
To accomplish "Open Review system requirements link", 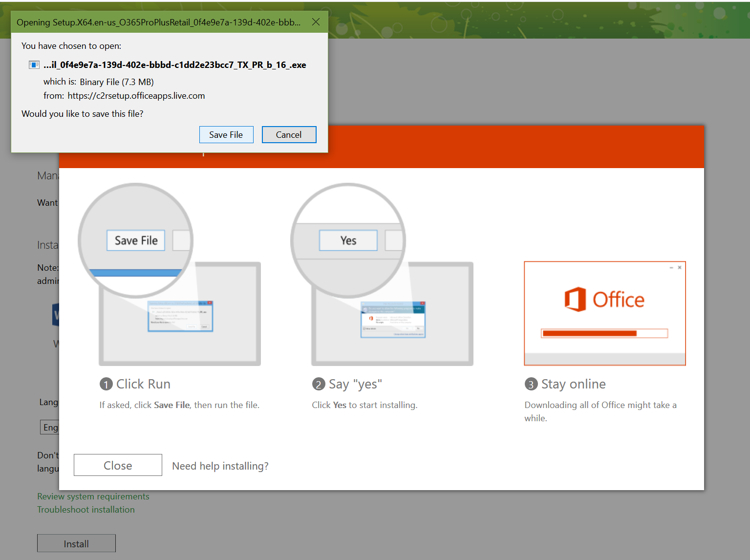I will tap(93, 496).
